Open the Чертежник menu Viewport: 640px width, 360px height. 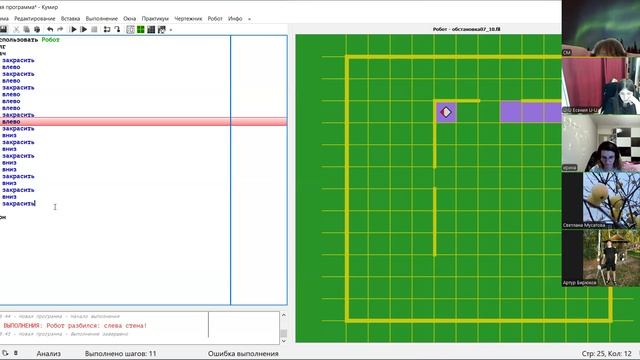(188, 19)
